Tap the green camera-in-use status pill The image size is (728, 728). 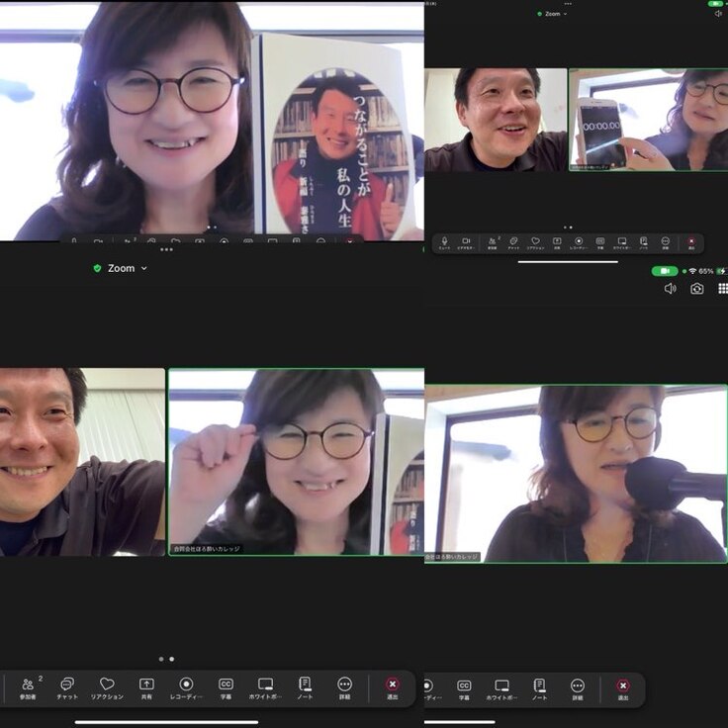point(665,270)
